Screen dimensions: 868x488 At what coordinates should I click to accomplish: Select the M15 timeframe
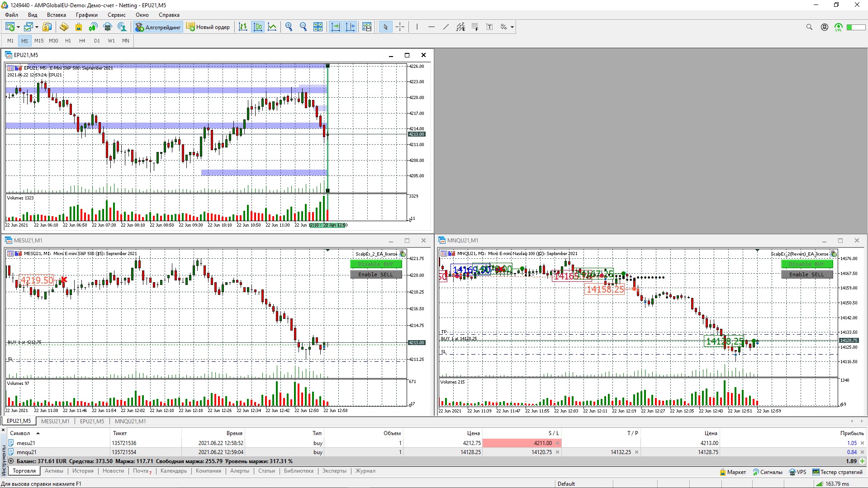[39, 41]
